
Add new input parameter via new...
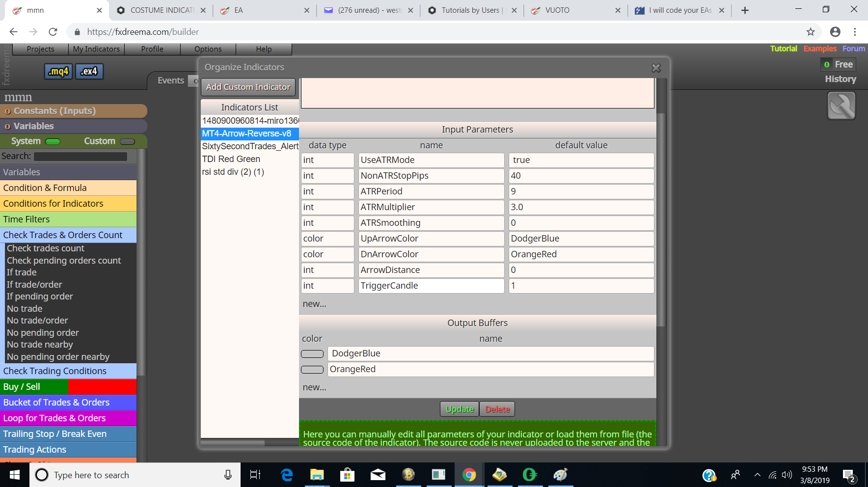pos(314,304)
